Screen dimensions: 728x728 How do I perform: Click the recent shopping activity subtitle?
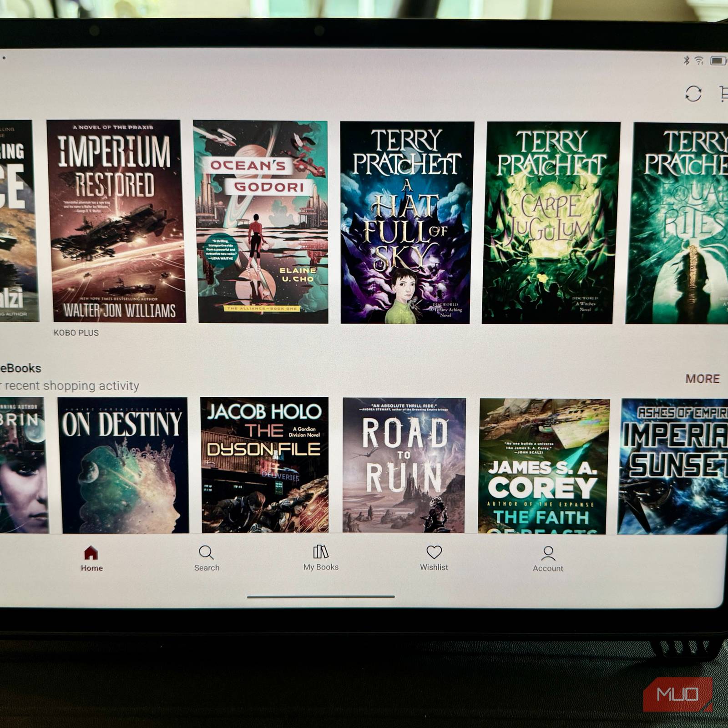click(x=70, y=386)
